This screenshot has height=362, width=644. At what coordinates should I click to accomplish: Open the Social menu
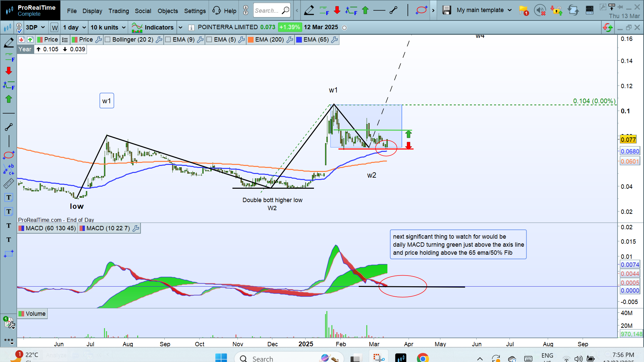143,11
